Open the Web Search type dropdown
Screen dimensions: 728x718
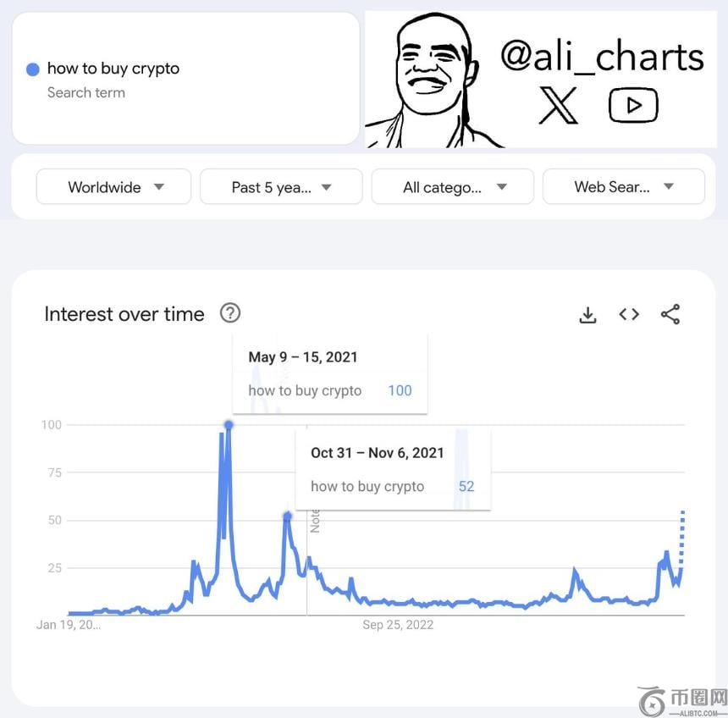coord(624,187)
